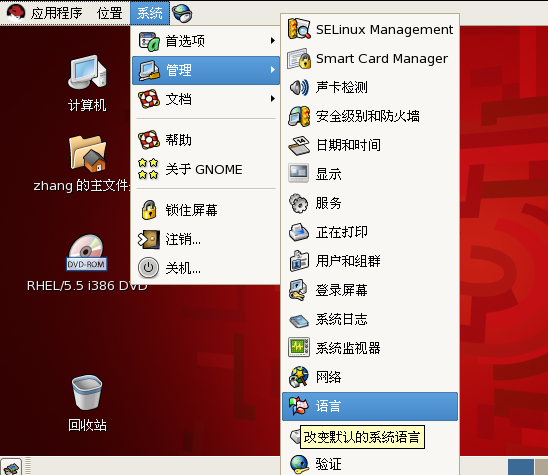Open 登录屏幕 login screen settings
548x475 pixels.
370,290
